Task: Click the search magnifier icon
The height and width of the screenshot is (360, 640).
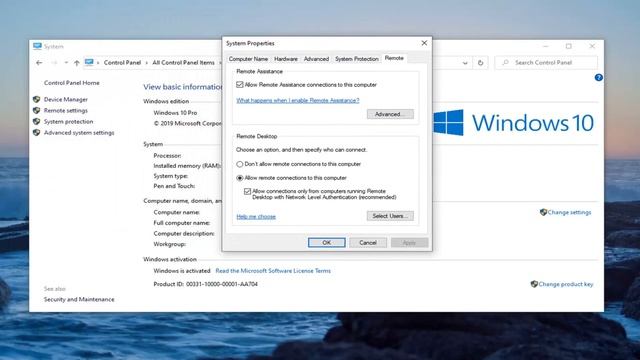Action: [505, 62]
